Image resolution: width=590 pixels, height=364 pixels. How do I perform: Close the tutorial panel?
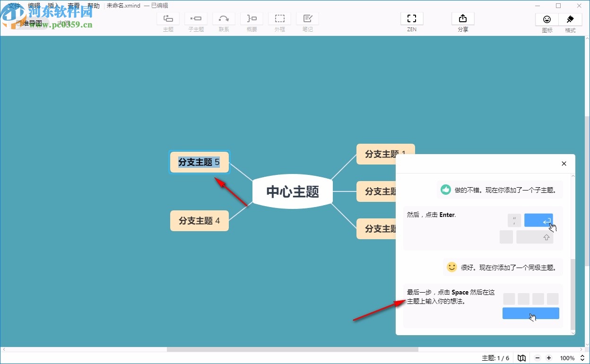click(564, 164)
